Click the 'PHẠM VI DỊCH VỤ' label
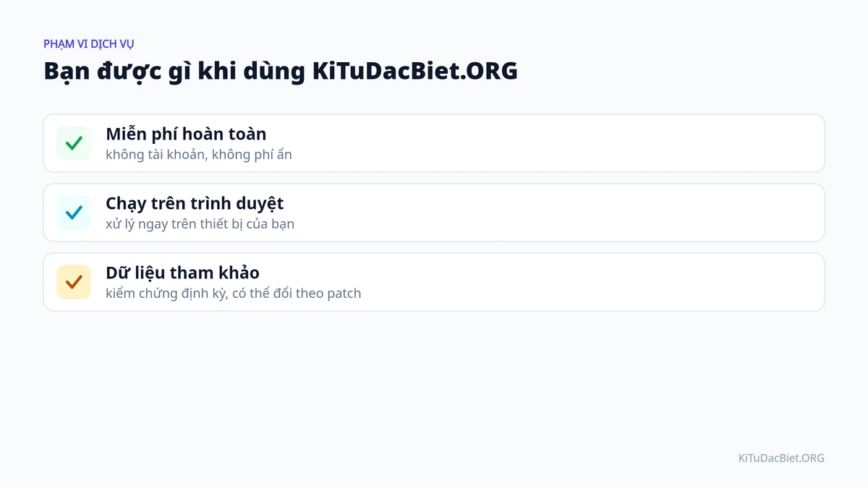The height and width of the screenshot is (488, 868). point(89,43)
